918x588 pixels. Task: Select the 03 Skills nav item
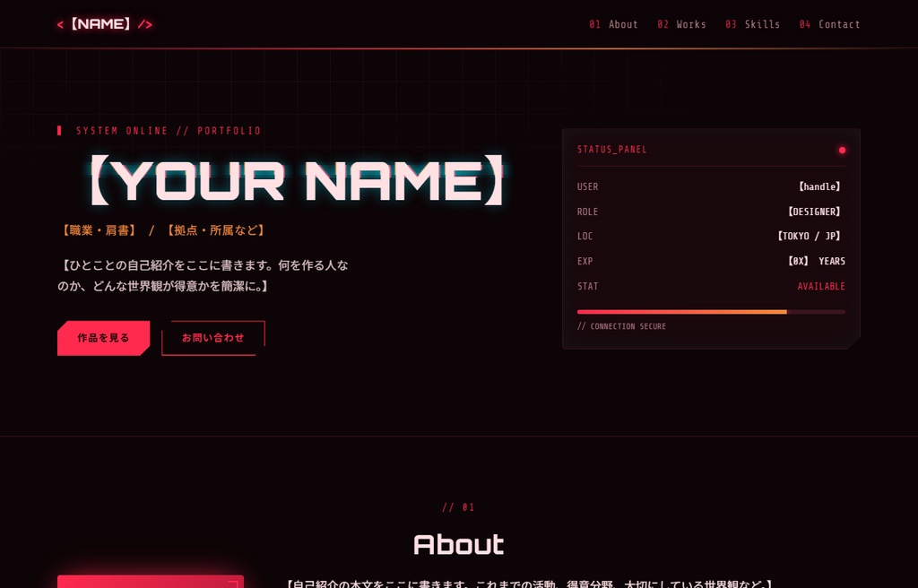tap(752, 24)
